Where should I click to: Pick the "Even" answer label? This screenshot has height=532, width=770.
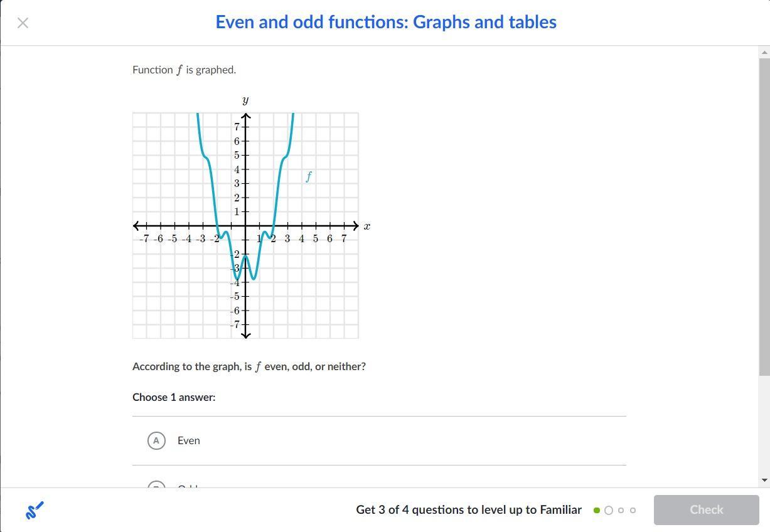(x=188, y=440)
